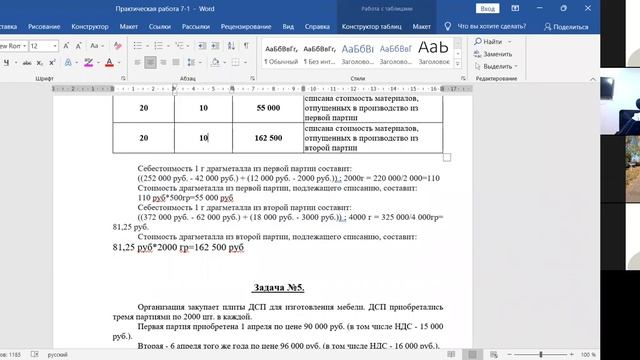Screen dimensions: 640x360
Task: Collapse the ribbon with the chevron
Action: click(x=593, y=79)
